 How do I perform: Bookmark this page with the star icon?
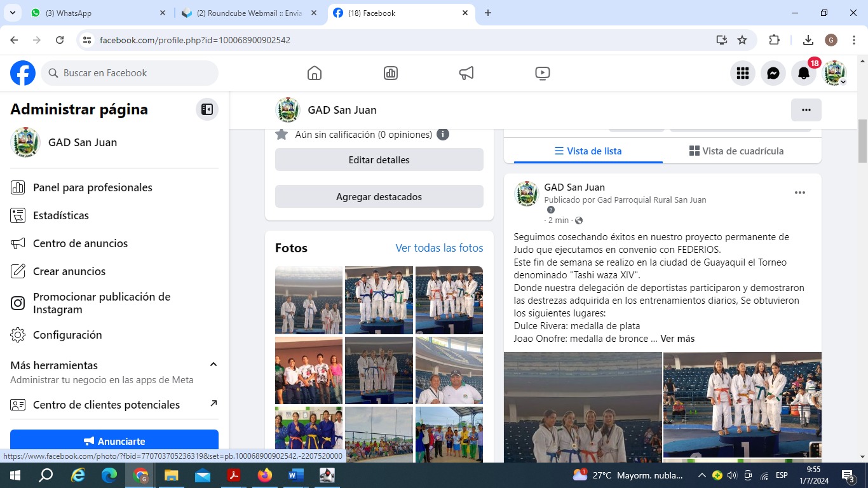742,40
